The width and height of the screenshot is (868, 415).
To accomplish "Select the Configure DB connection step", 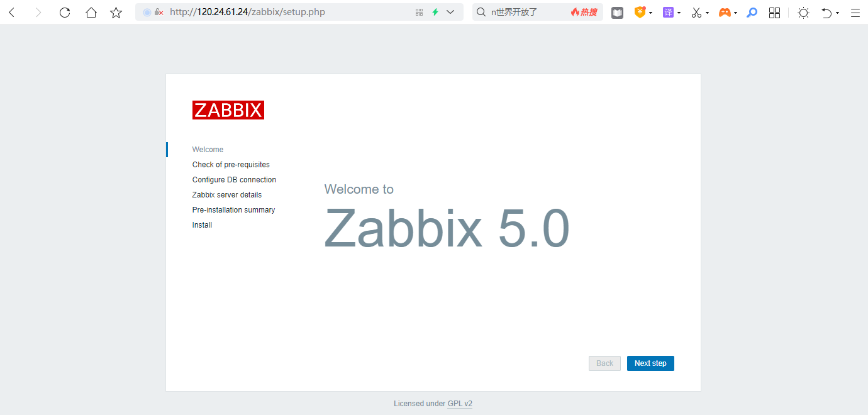I will 234,180.
